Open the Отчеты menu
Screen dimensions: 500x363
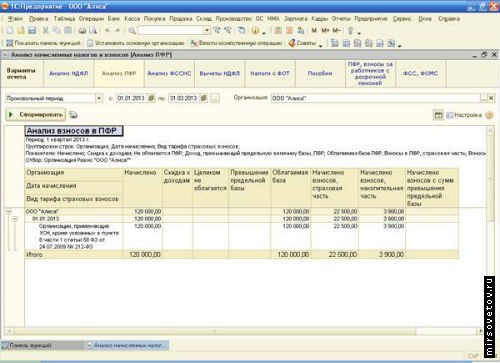(x=341, y=19)
